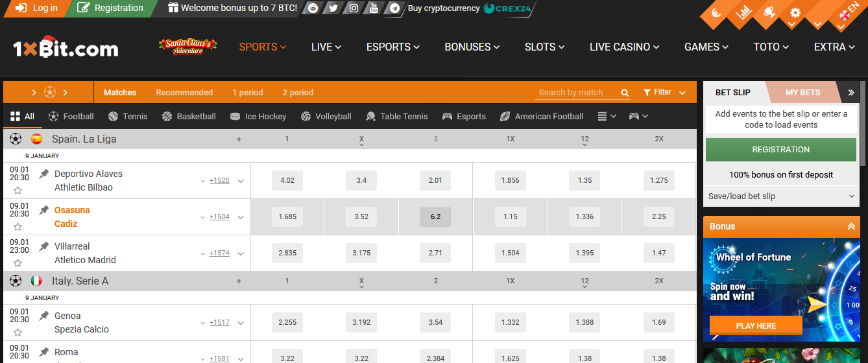Pin the Villarreal vs Atletico Madrid match

44,246
